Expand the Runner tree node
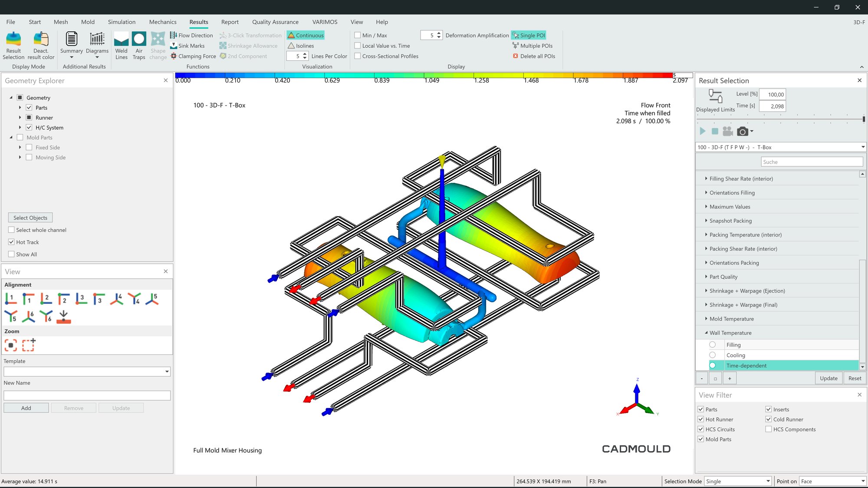 [20, 118]
